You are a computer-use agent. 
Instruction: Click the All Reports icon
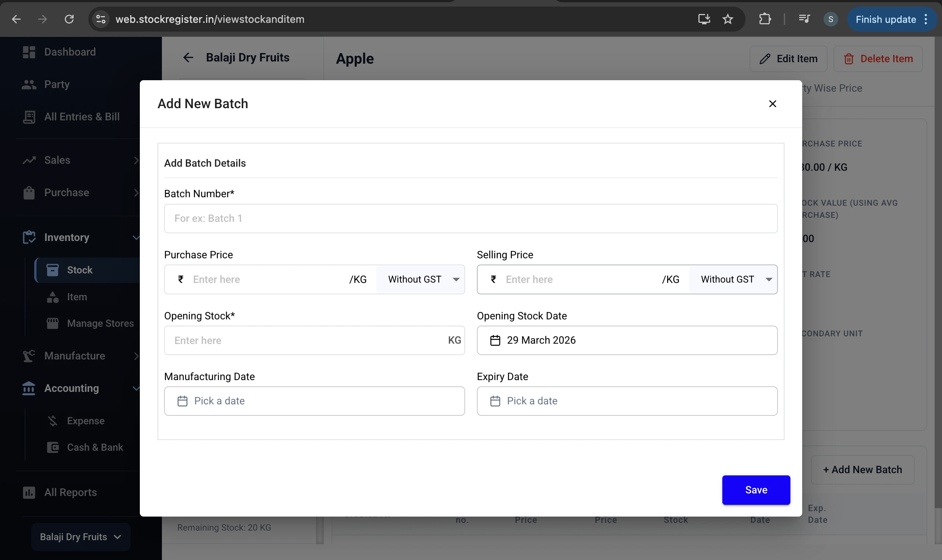coord(29,492)
